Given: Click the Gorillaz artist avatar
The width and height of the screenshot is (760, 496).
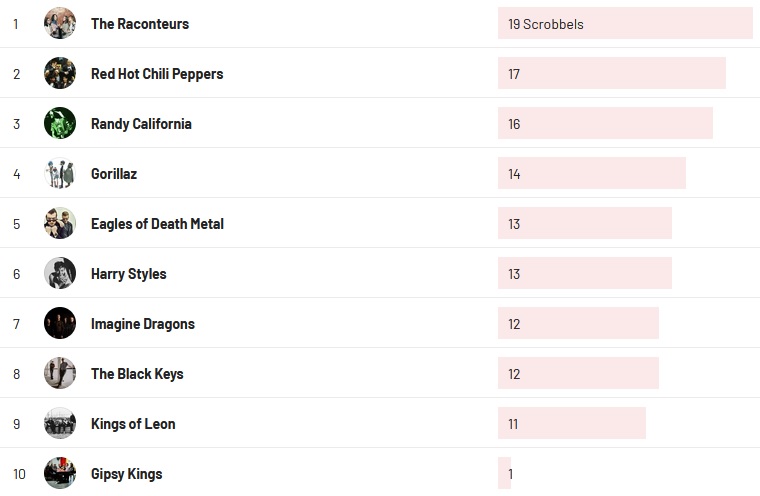Looking at the screenshot, I should click(60, 173).
